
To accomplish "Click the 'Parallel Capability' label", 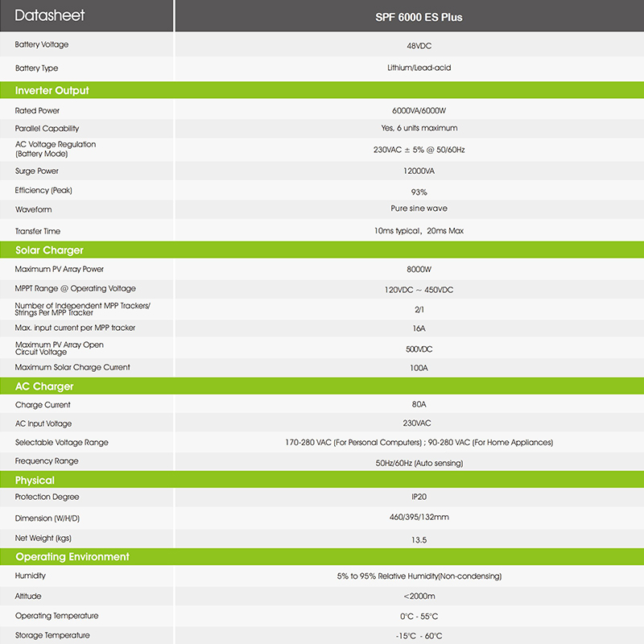I will (x=47, y=128).
